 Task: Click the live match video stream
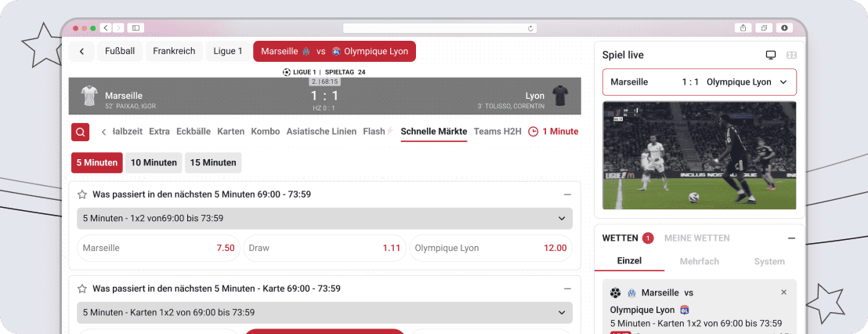point(699,154)
